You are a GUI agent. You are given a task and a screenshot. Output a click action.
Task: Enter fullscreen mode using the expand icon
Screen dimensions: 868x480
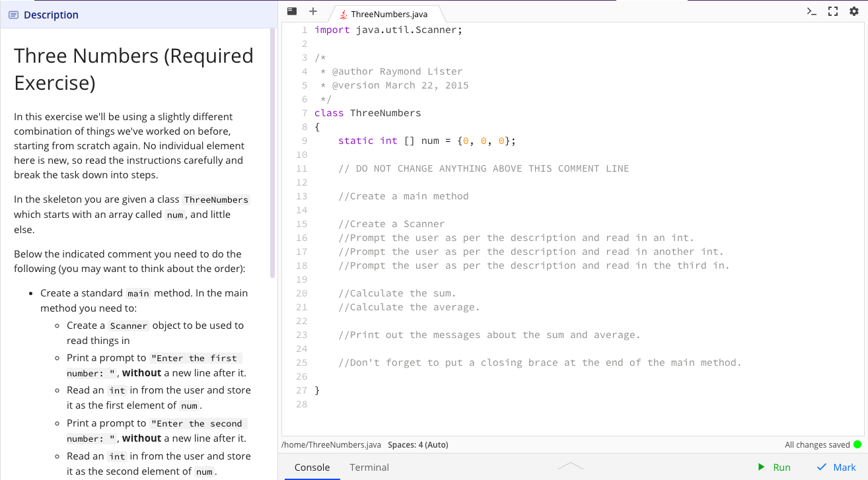[x=832, y=11]
